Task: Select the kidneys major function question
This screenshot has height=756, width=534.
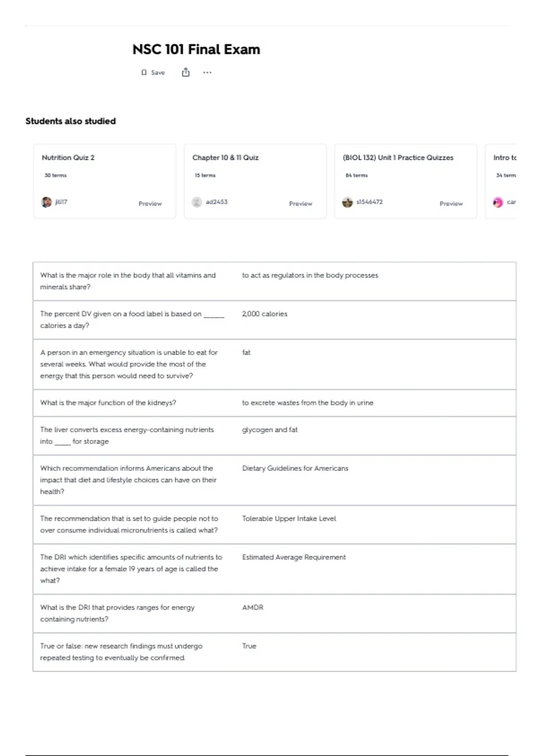Action: coord(108,403)
